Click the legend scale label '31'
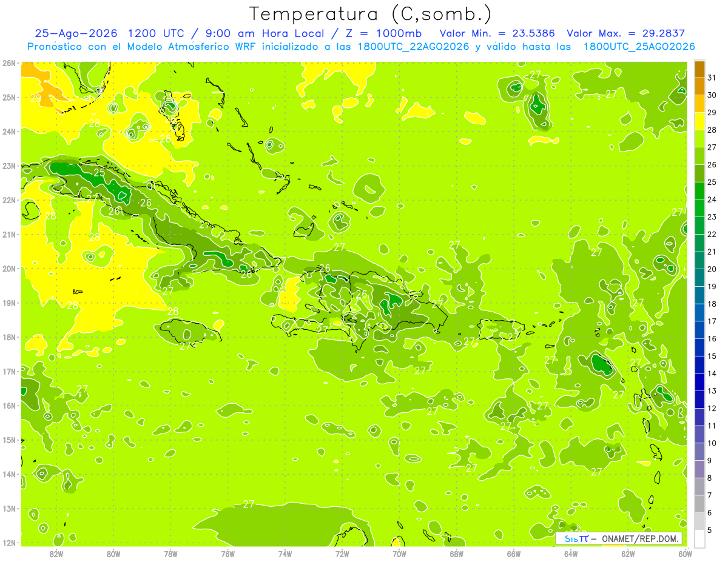This screenshot has width=728, height=562. point(712,77)
